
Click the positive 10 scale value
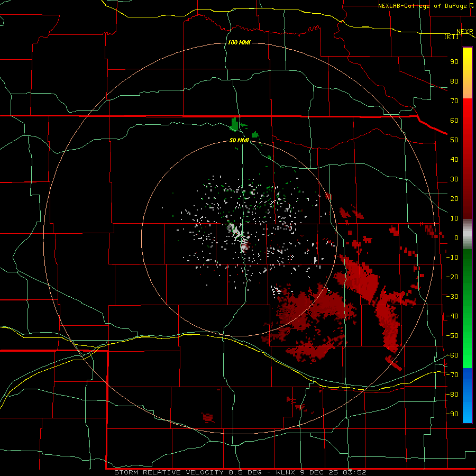point(454,218)
